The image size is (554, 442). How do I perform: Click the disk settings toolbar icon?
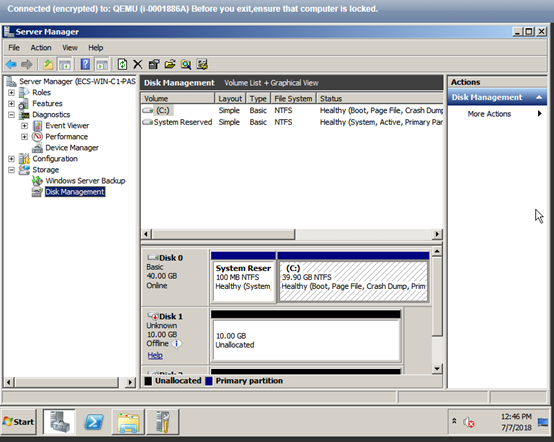(x=202, y=65)
